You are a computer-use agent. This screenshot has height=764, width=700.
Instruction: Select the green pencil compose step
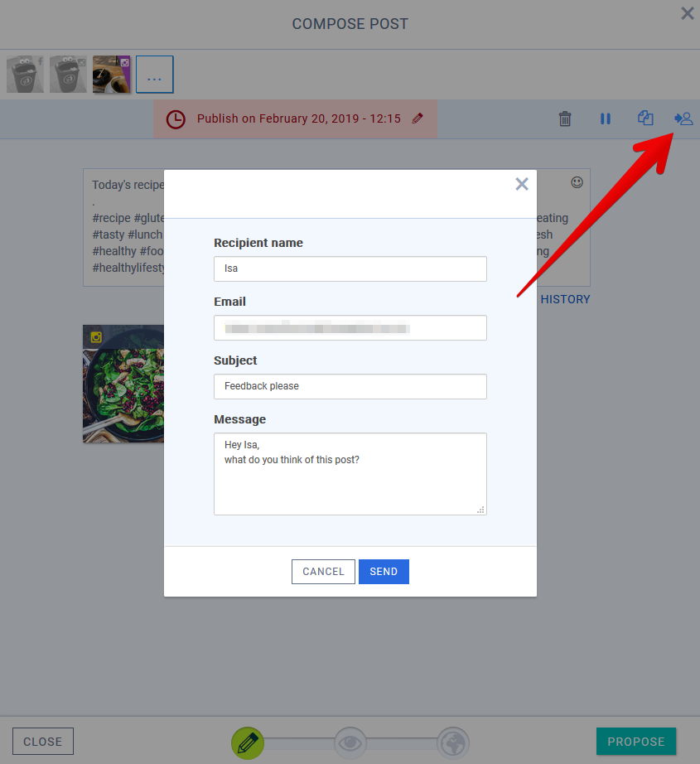click(247, 742)
